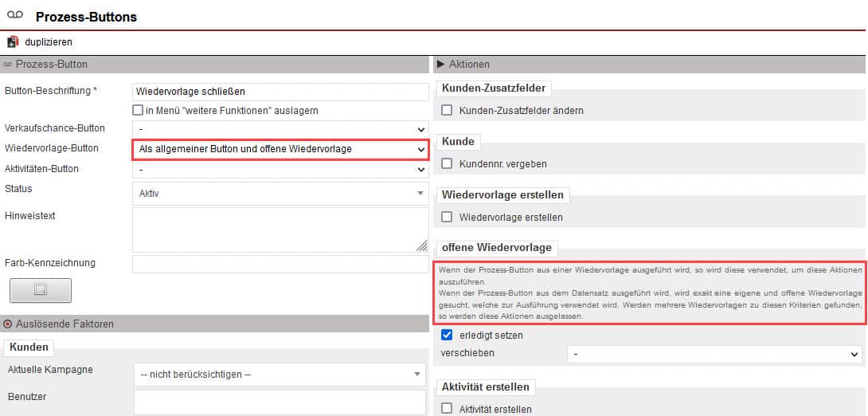Enable the Aktivität erstellen checkbox
868x416 pixels.
[447, 409]
